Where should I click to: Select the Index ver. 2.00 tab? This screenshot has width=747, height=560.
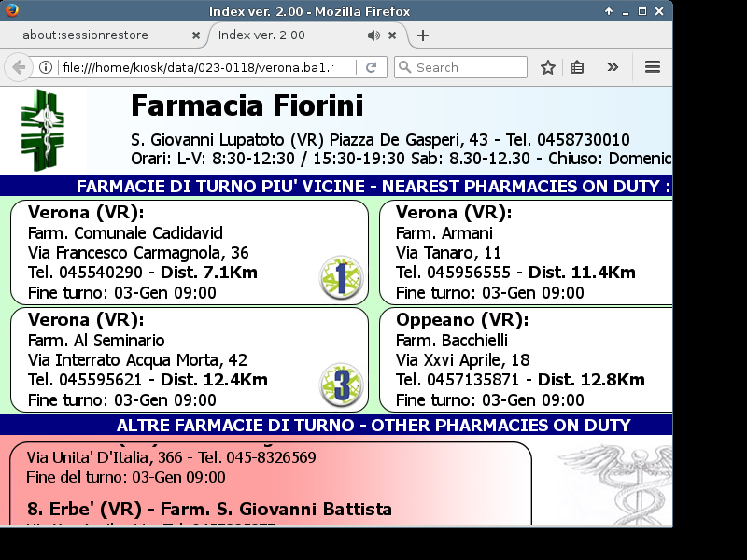click(x=280, y=35)
